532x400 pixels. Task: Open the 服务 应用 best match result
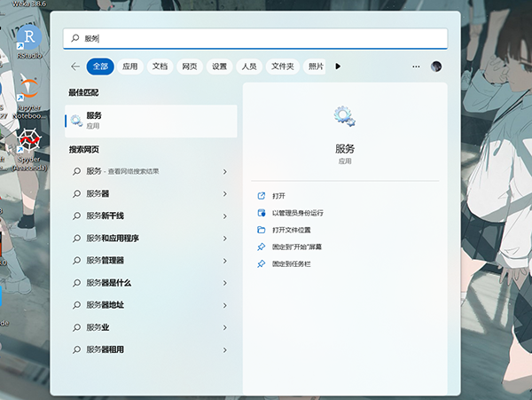[151, 121]
